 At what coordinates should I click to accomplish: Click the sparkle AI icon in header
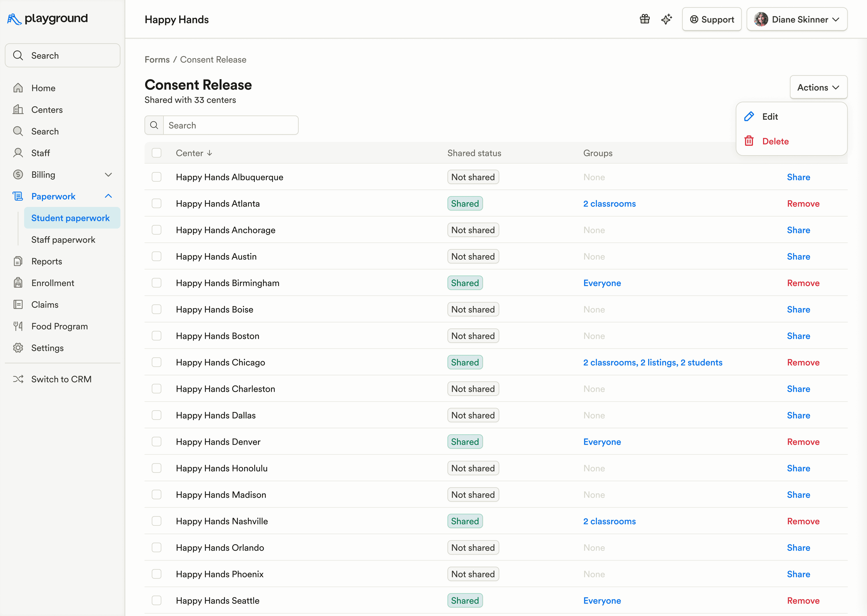(x=666, y=19)
